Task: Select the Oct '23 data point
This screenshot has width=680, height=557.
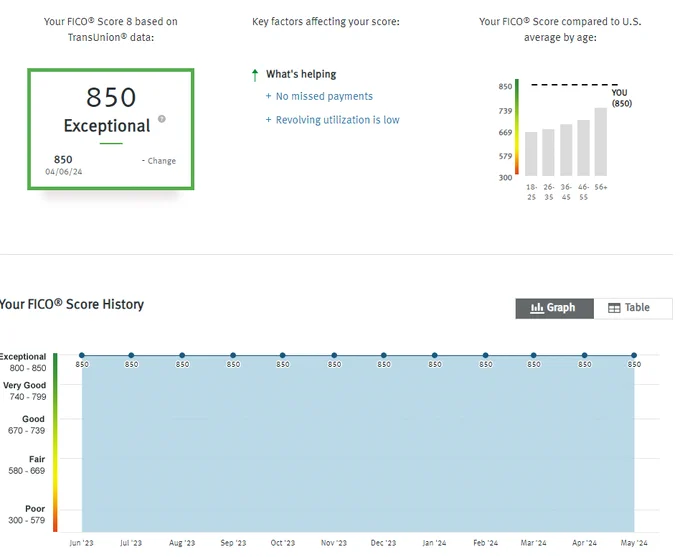Action: [283, 355]
